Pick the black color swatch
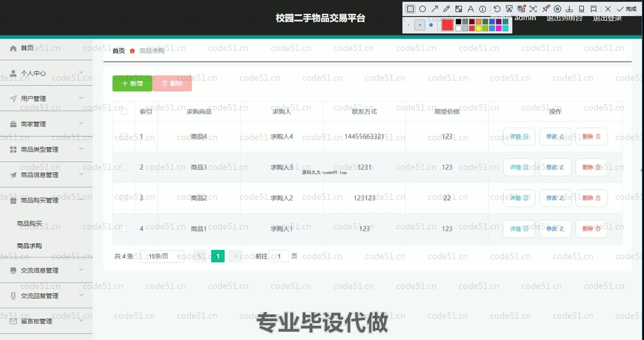The height and width of the screenshot is (340, 644). point(458,22)
